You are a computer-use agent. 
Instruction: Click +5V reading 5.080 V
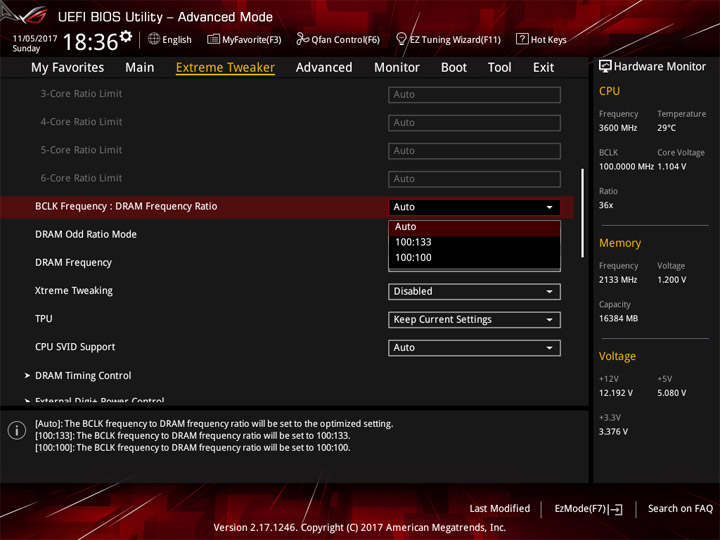pos(671,393)
